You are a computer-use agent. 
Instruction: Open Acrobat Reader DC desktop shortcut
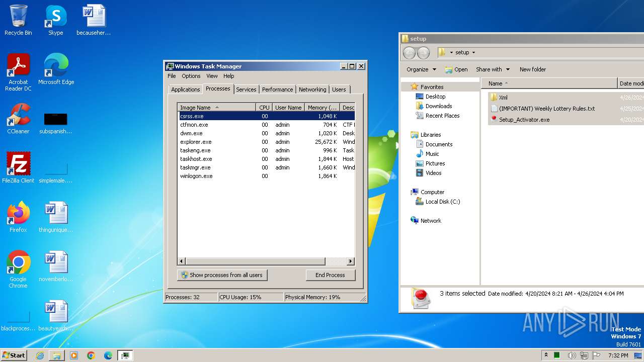coord(18,72)
